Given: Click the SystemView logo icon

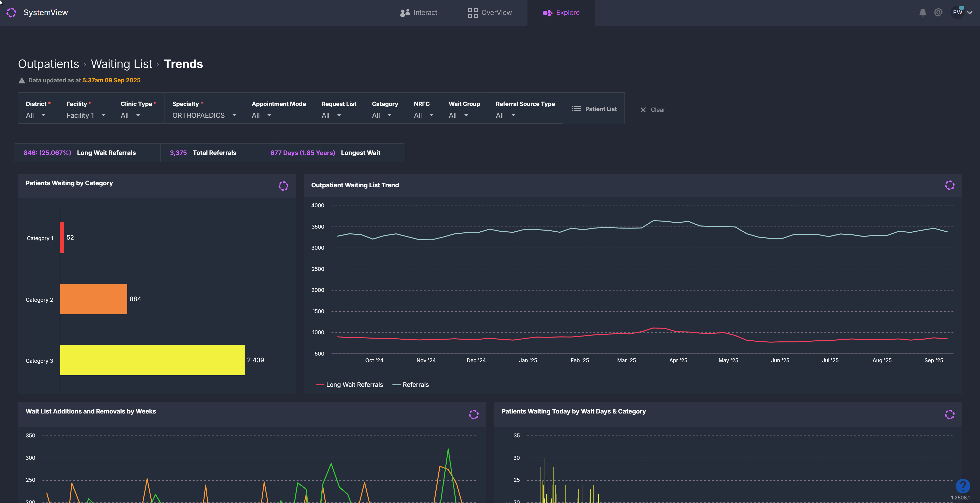Looking at the screenshot, I should tap(11, 13).
